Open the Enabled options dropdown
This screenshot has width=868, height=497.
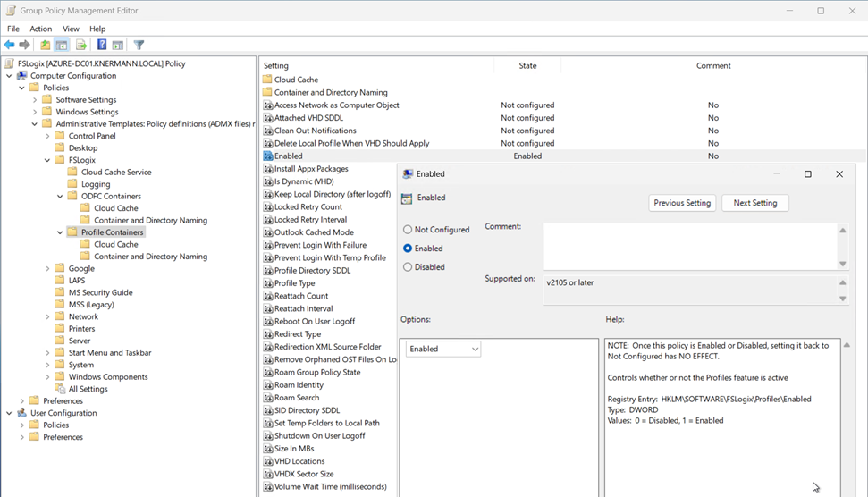click(x=442, y=349)
